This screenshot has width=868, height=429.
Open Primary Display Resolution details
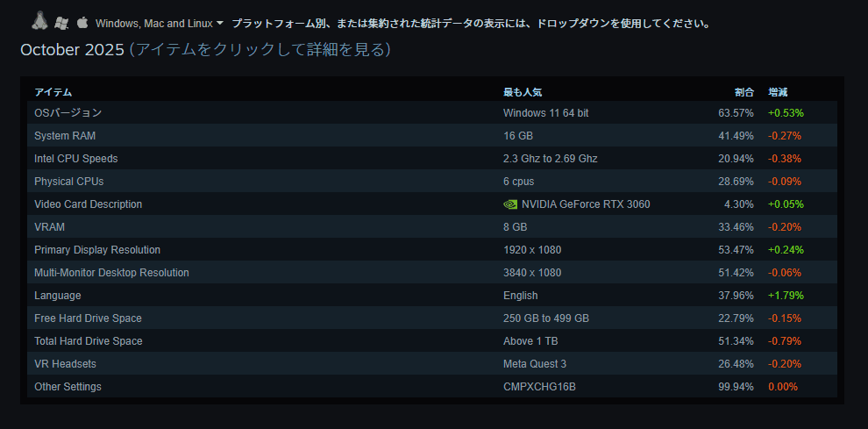(97, 250)
